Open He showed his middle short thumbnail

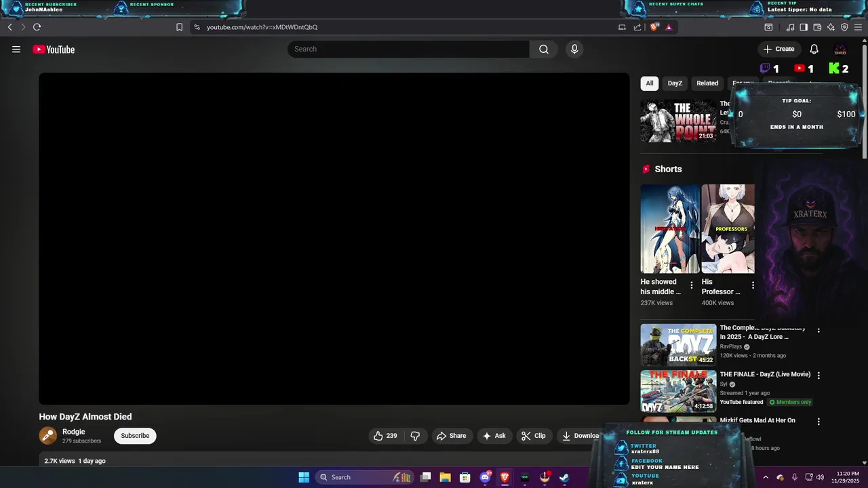670,229
